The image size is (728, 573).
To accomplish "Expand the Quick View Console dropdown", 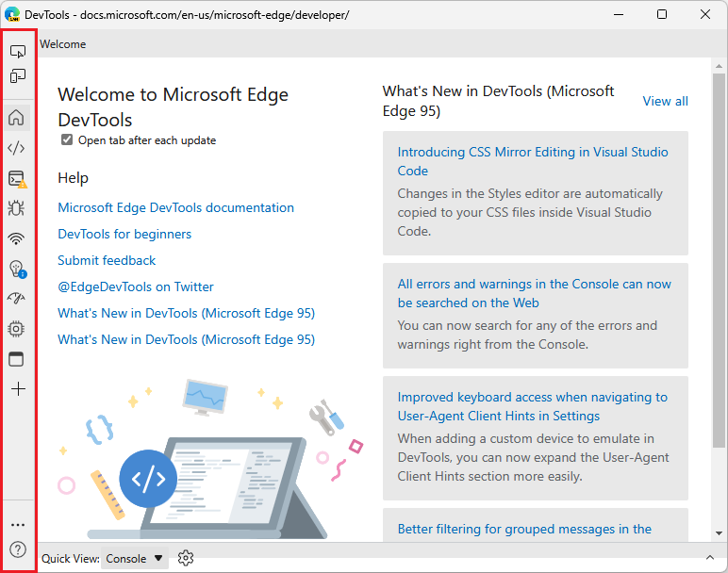I will coord(134,558).
